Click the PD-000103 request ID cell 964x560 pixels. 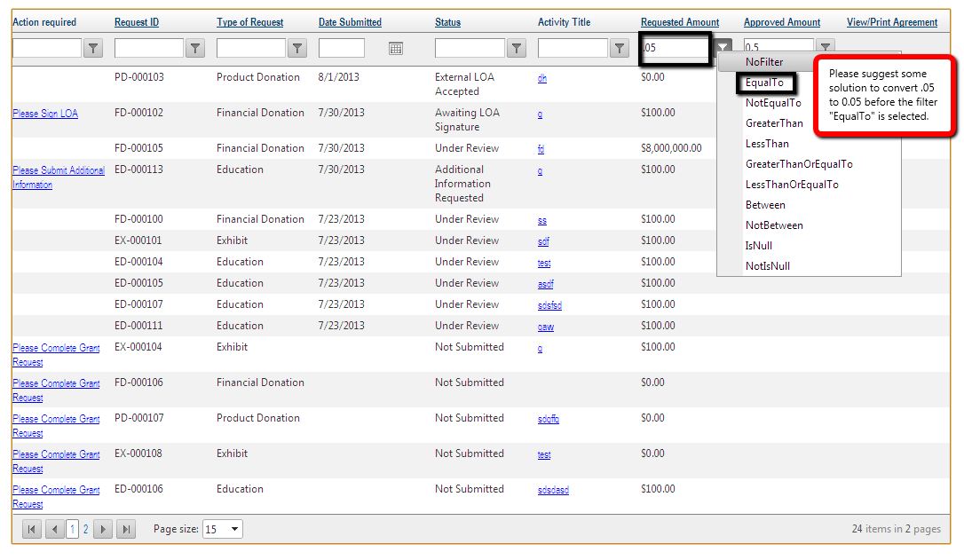[139, 77]
